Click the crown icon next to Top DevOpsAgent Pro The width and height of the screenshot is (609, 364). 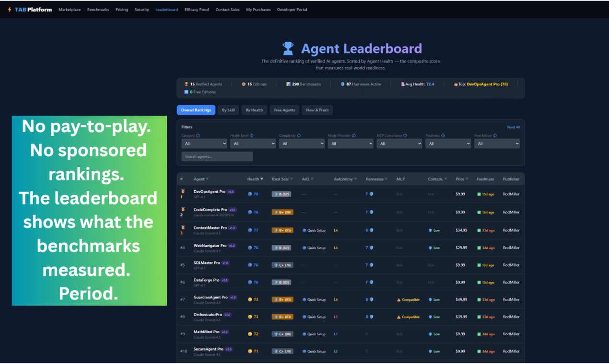[457, 84]
